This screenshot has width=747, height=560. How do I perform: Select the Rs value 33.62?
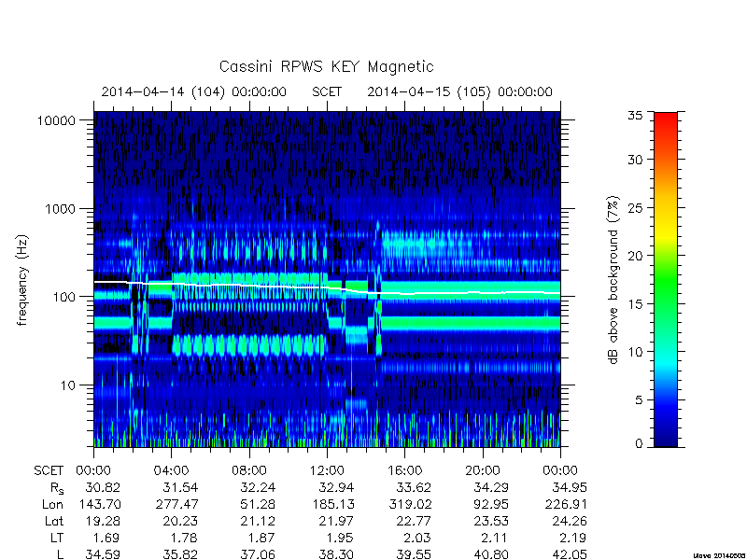[x=414, y=487]
